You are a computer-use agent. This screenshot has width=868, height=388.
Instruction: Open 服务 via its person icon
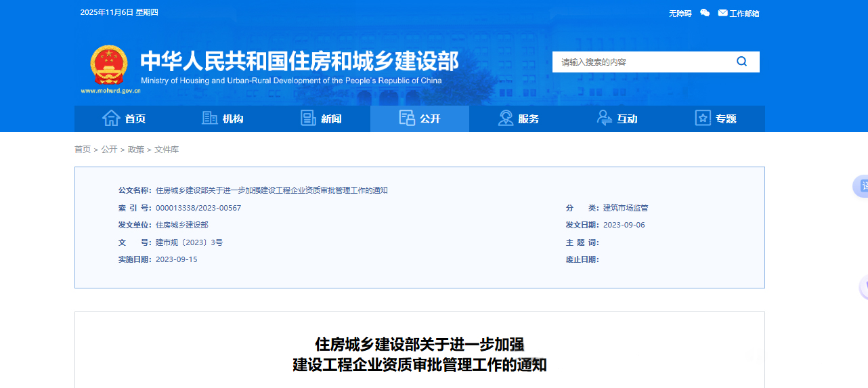point(506,118)
